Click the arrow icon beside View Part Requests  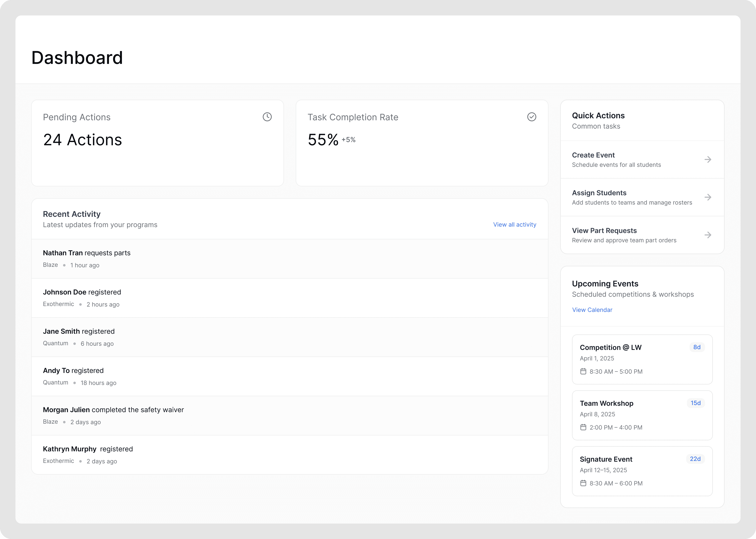[708, 235]
